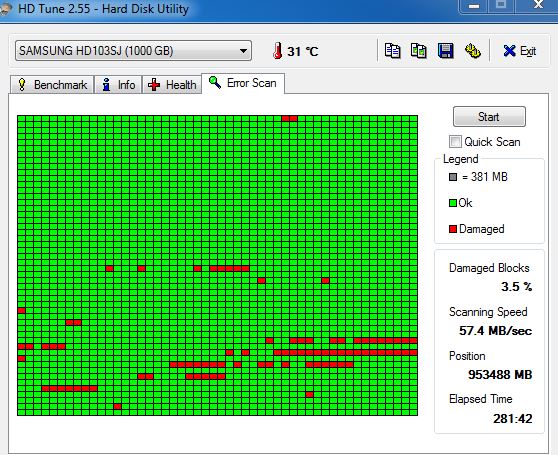
Task: Click the top red damaged block pair
Action: pos(289,118)
